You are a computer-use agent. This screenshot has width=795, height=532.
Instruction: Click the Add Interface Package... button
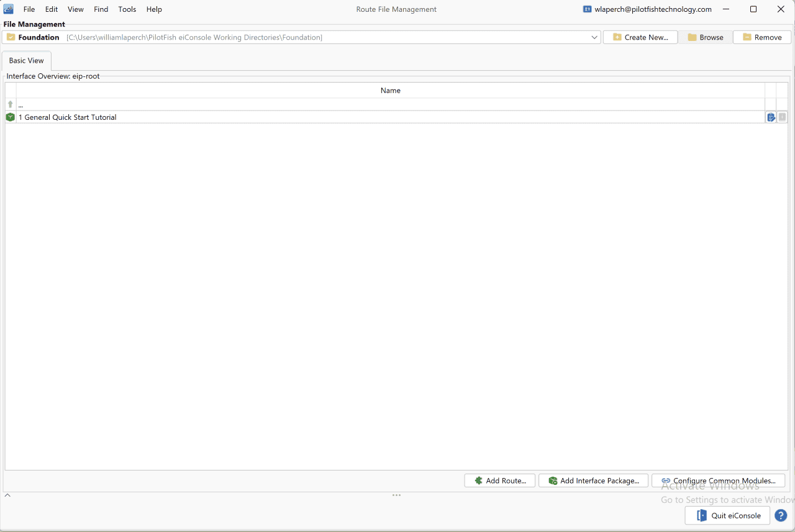(x=593, y=480)
